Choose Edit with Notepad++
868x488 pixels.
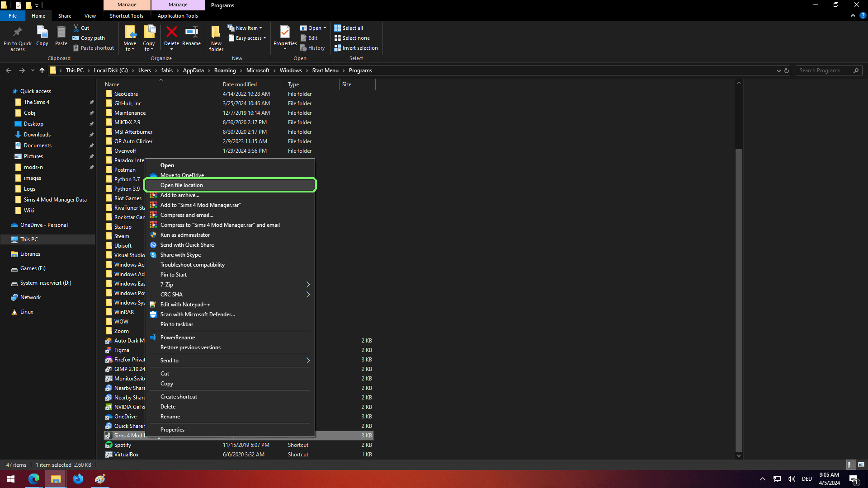230,305
